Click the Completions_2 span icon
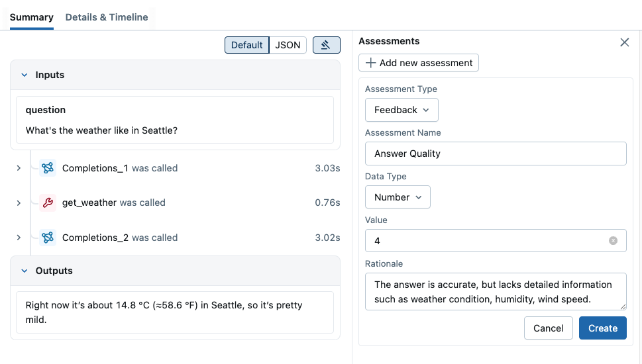 coord(48,238)
